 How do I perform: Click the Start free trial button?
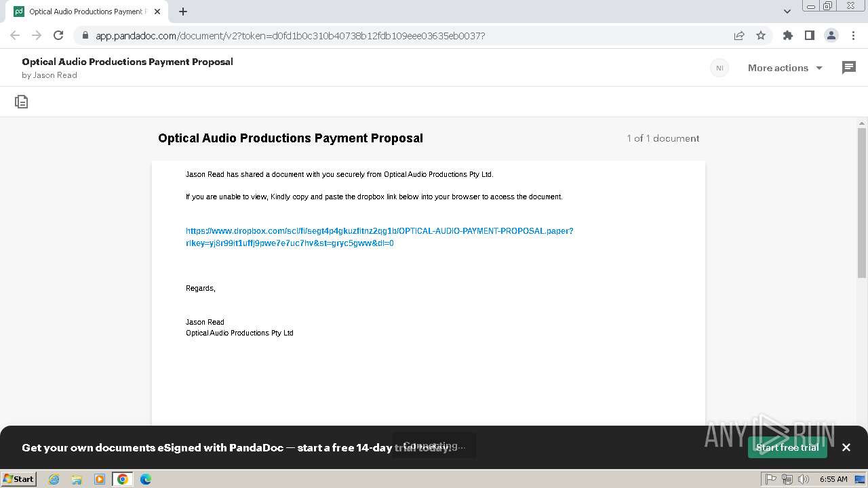tap(787, 447)
